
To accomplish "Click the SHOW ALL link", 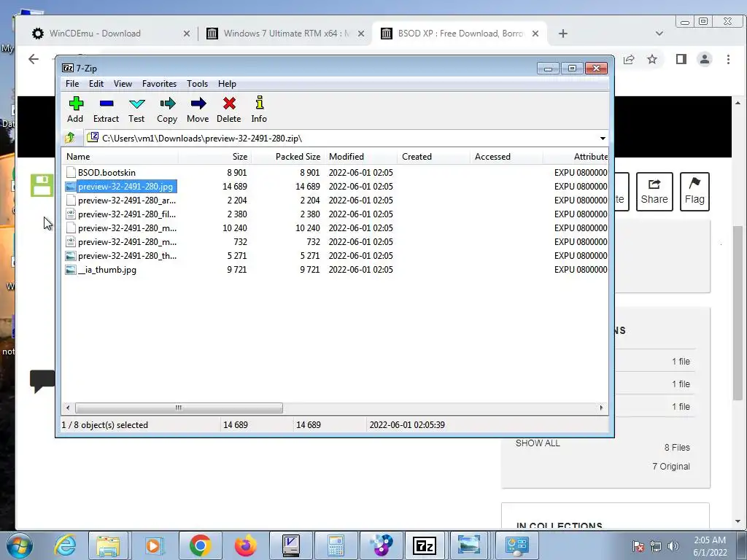I will pos(538,443).
